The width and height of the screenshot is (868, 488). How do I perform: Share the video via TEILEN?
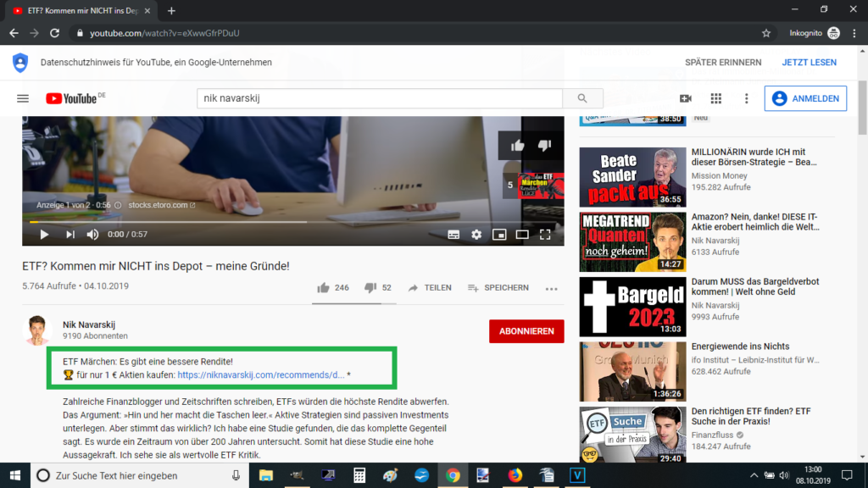(430, 288)
